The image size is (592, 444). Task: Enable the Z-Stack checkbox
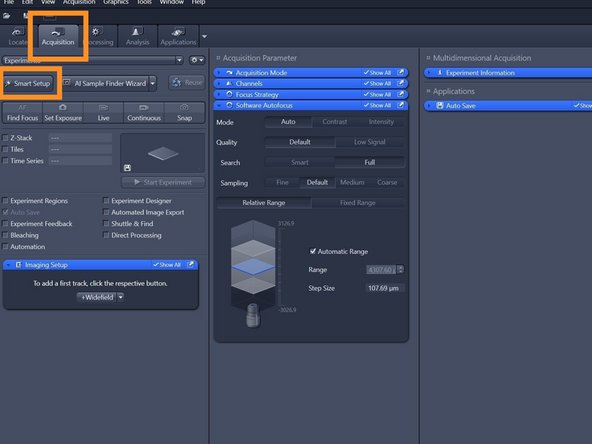pyautogui.click(x=5, y=138)
